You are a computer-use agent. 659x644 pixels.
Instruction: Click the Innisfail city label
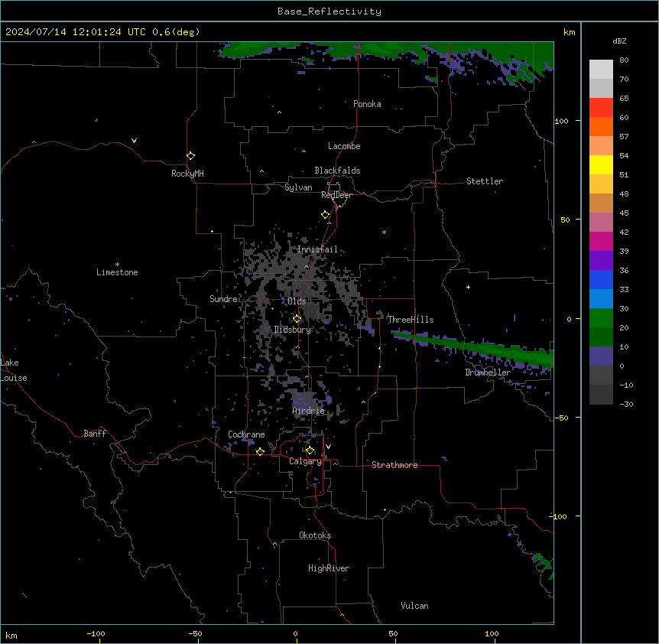click(x=317, y=249)
